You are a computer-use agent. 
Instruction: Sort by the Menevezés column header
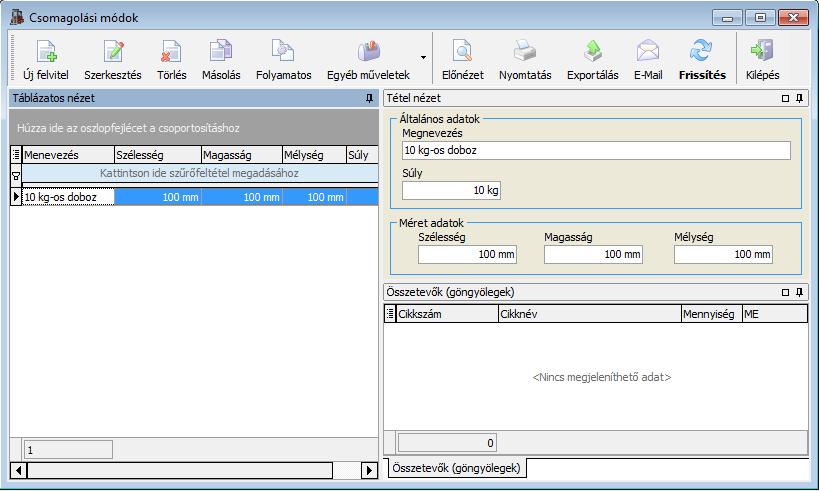68,155
